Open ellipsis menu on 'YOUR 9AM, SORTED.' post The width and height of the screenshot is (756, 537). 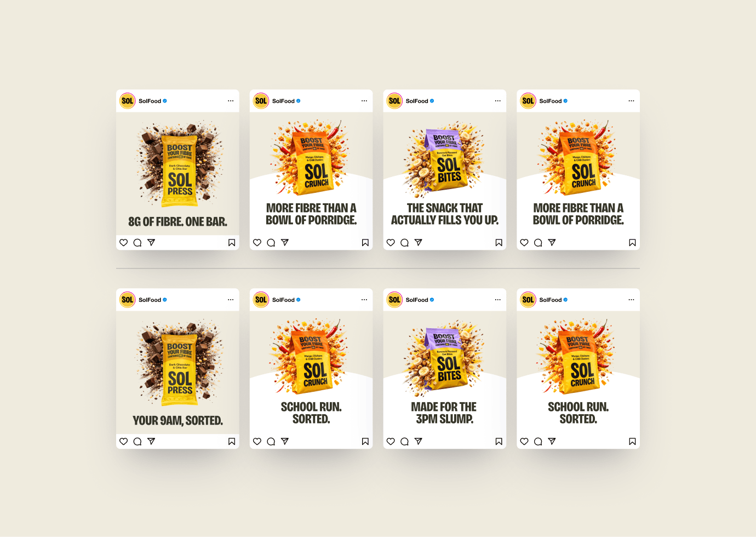coord(231,300)
